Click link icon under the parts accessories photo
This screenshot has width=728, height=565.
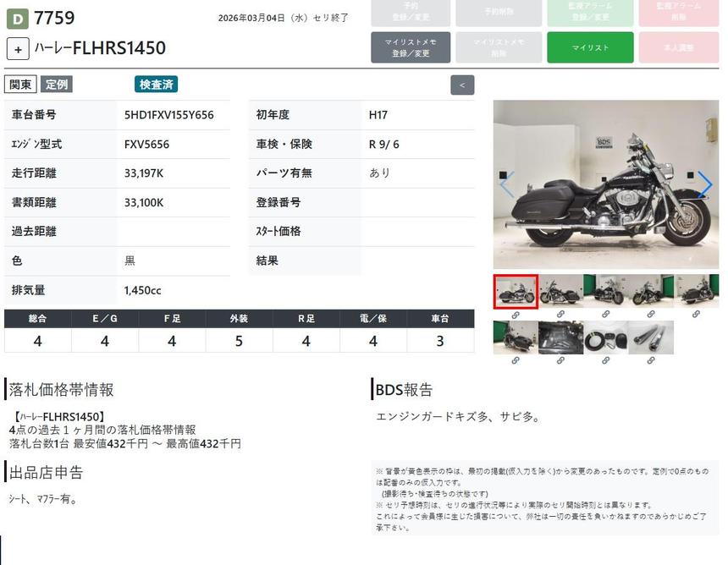pyautogui.click(x=606, y=360)
